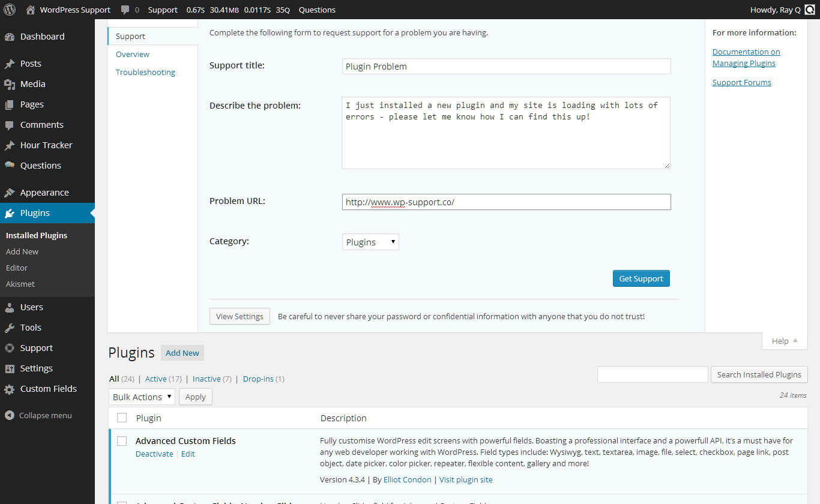Click the Search Installed Plugins button
820x504 pixels.
point(759,374)
